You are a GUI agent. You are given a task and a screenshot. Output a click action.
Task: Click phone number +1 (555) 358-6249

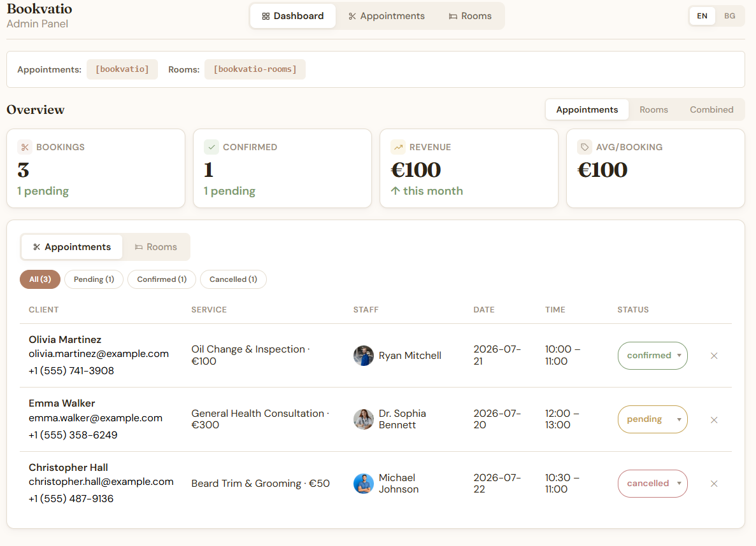point(73,435)
